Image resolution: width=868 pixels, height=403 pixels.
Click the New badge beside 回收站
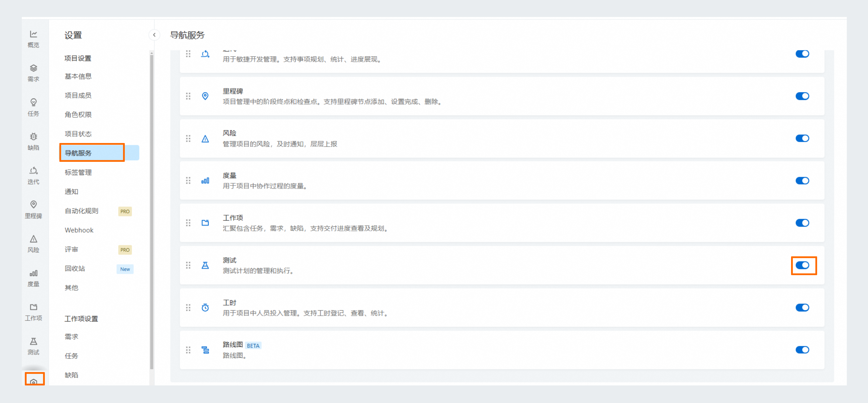pyautogui.click(x=125, y=269)
